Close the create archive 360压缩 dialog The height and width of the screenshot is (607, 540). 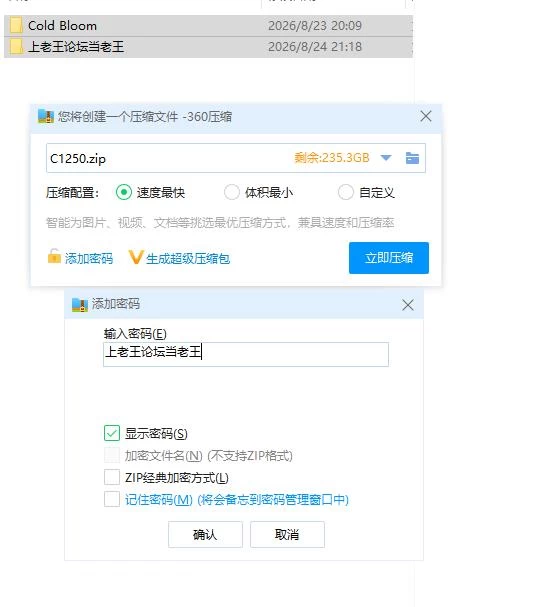pyautogui.click(x=426, y=116)
